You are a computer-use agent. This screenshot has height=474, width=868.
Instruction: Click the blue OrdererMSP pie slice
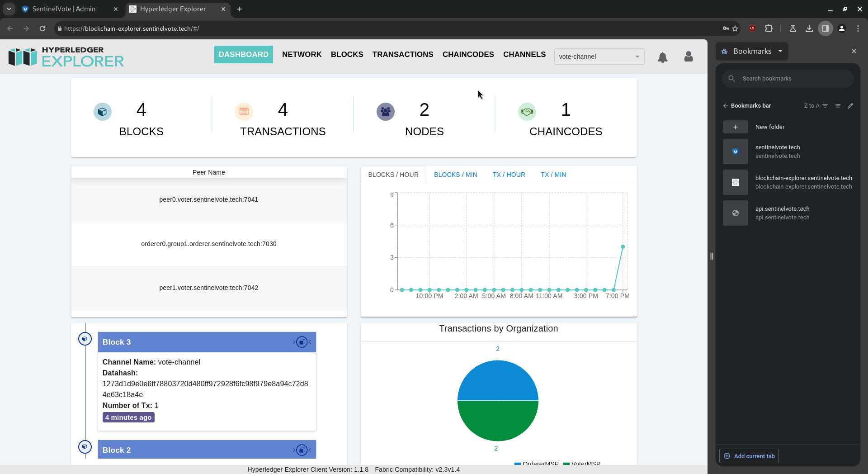tap(498, 380)
